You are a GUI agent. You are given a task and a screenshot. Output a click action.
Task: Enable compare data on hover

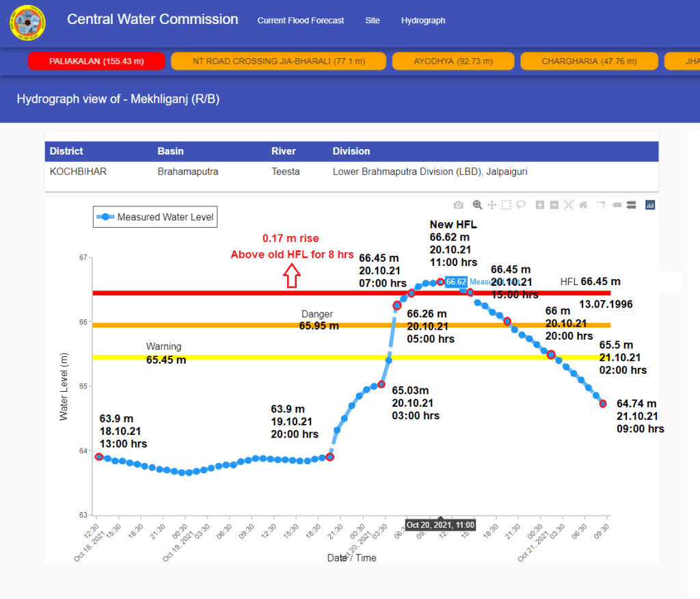630,204
